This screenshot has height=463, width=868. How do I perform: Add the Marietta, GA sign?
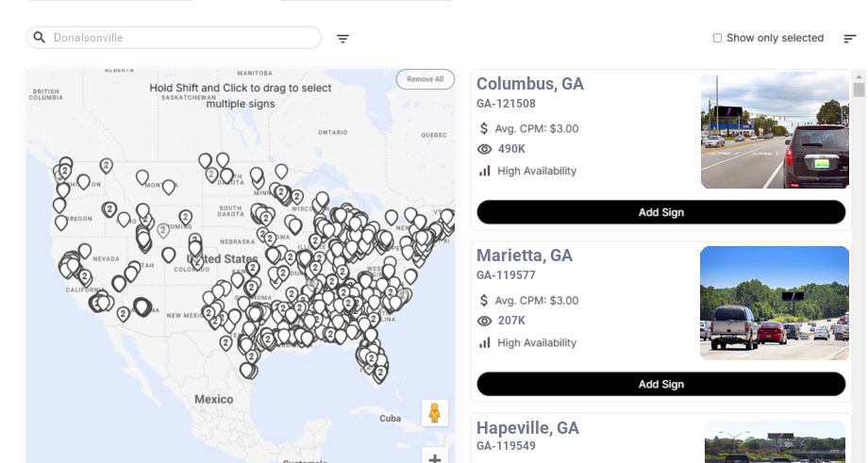(x=660, y=384)
